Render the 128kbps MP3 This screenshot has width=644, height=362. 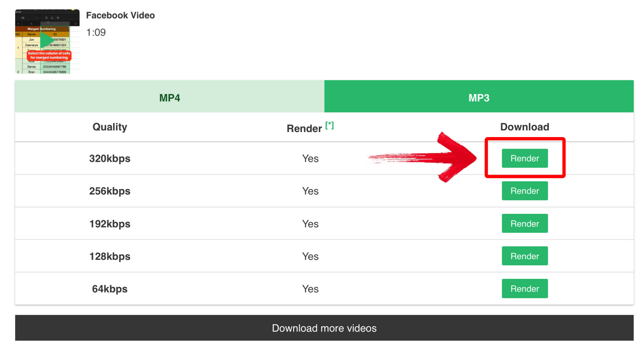click(525, 256)
